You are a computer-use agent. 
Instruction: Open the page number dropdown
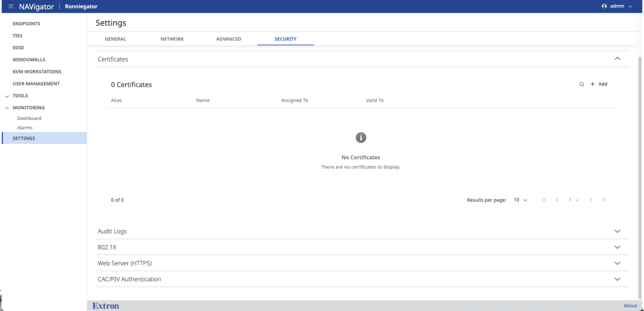tap(574, 200)
